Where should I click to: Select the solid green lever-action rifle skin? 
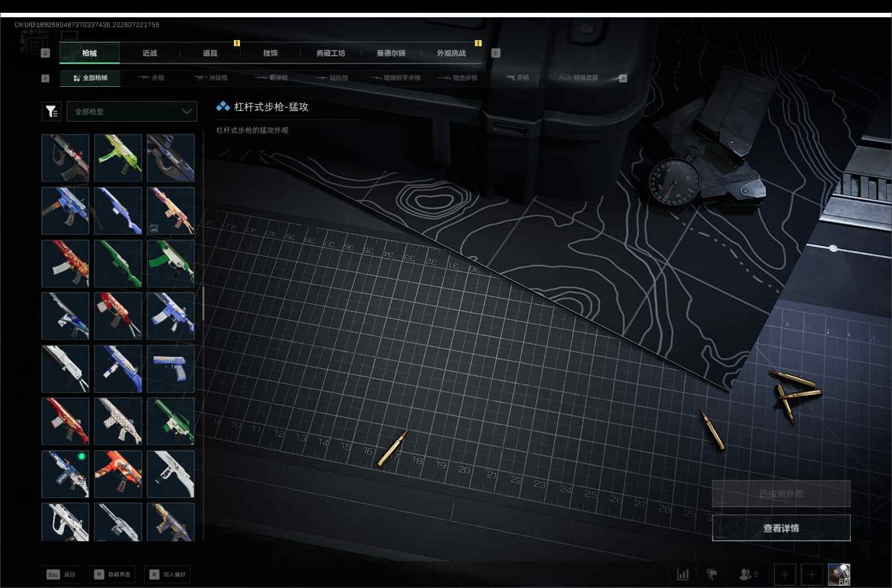[x=118, y=263]
